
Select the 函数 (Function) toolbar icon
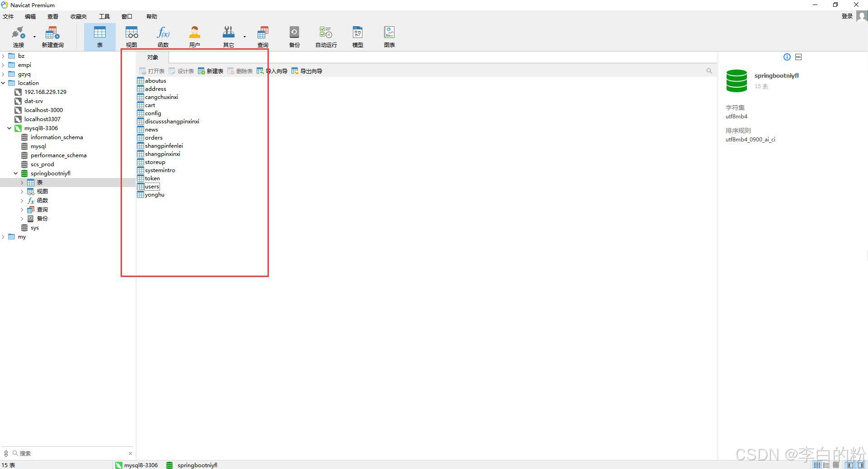(163, 37)
